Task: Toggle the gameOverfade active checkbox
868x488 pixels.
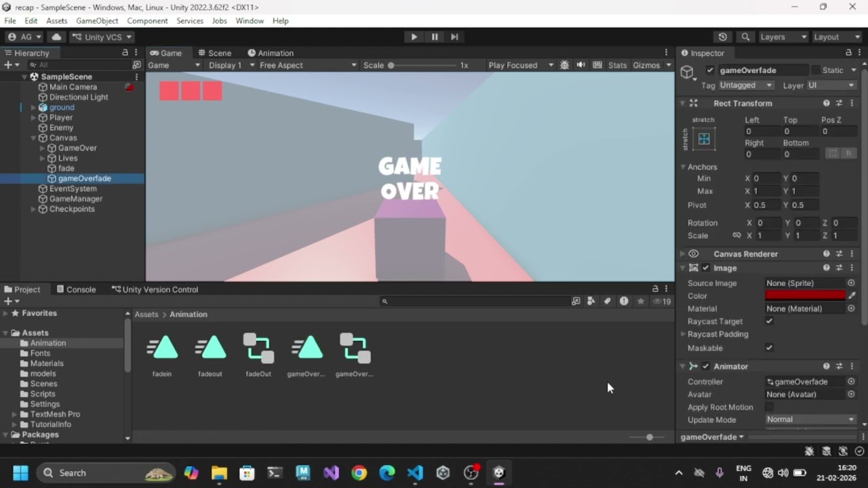Action: click(710, 70)
